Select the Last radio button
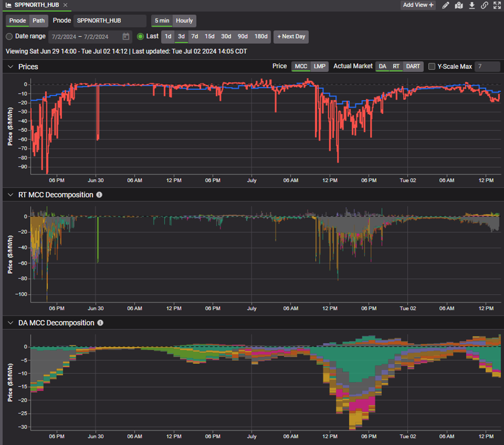The width and height of the screenshot is (504, 445). click(x=141, y=37)
